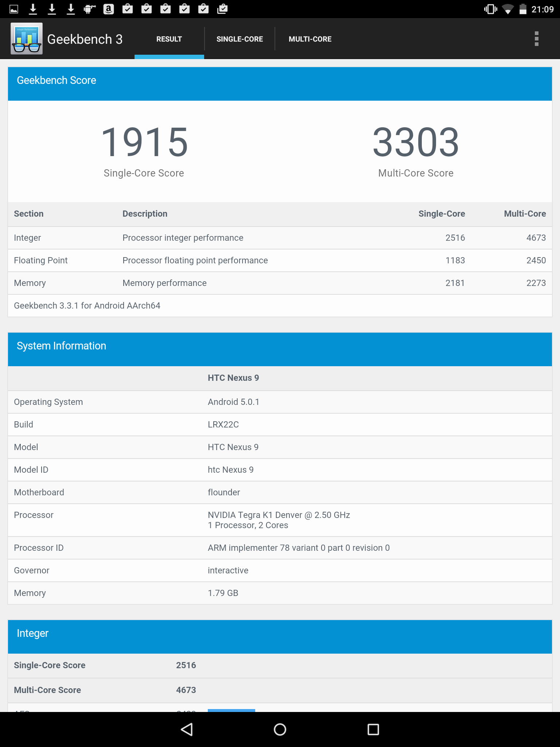Tap the Motherboard label

[39, 492]
